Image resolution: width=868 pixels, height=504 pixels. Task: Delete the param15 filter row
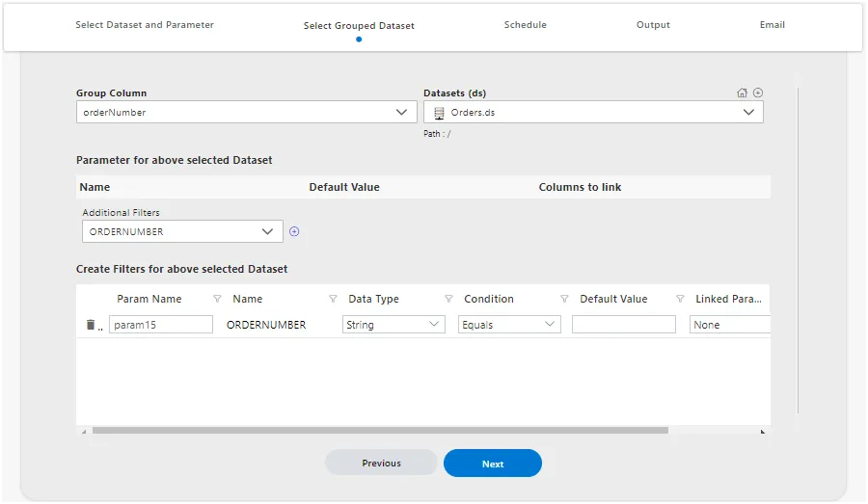(x=91, y=325)
